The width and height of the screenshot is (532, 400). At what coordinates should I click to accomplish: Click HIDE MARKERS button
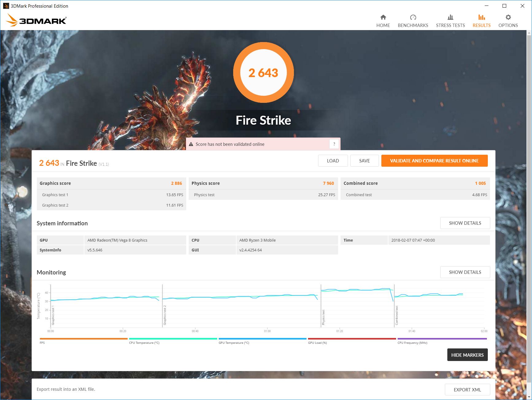(468, 355)
